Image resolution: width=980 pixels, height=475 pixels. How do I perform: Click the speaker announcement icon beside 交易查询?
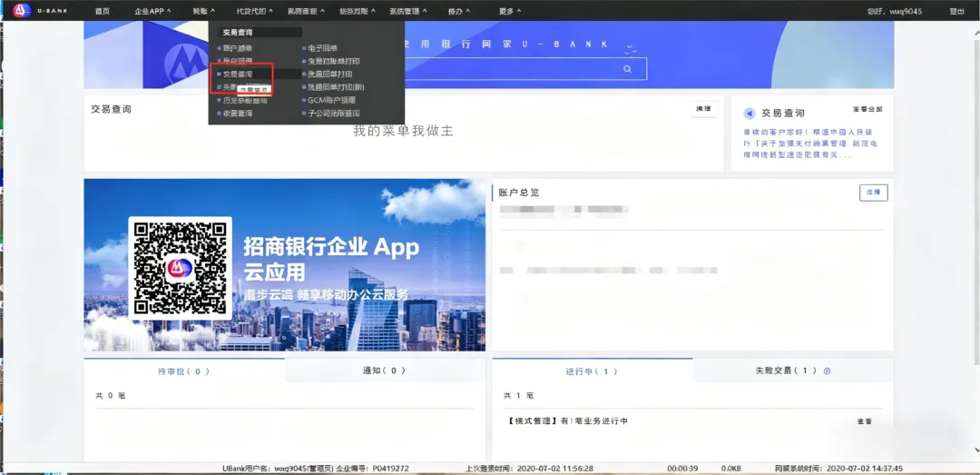750,114
